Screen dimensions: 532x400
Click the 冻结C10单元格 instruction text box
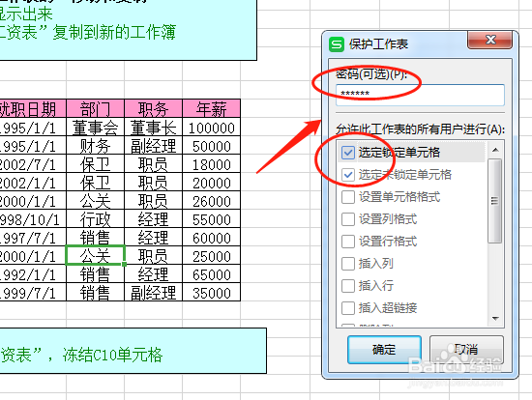tap(133, 351)
